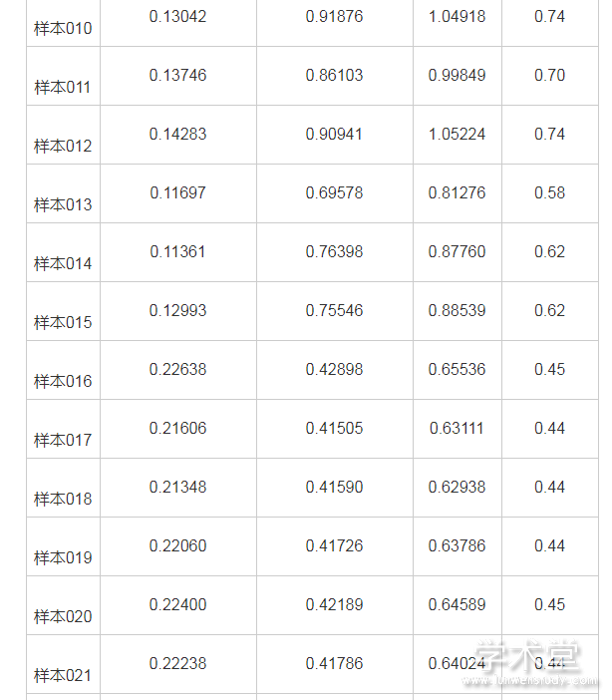Click cell value 0.11361
The height and width of the screenshot is (700, 612).
tap(177, 251)
